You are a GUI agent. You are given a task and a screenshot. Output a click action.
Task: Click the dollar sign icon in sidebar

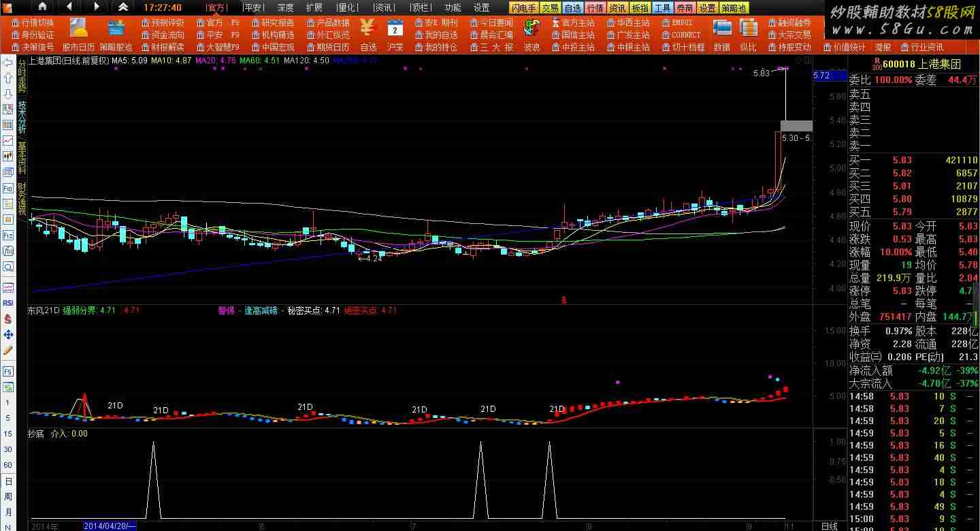(8, 319)
